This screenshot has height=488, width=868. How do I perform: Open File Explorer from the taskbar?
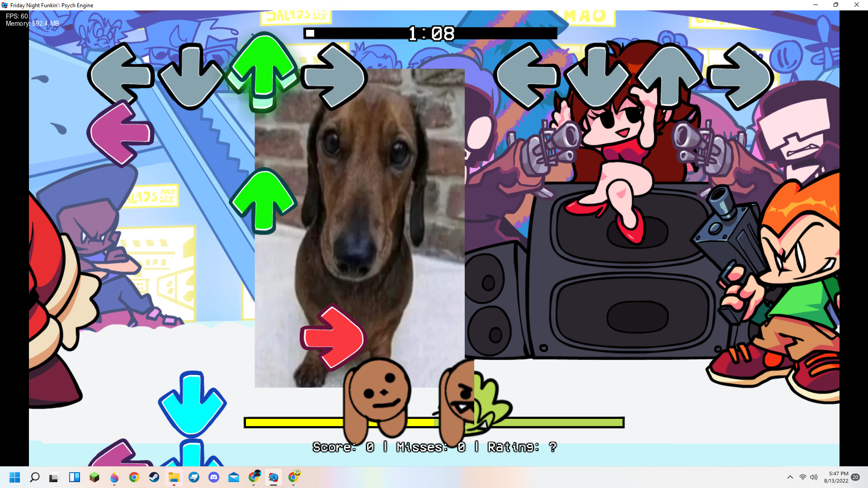[174, 478]
